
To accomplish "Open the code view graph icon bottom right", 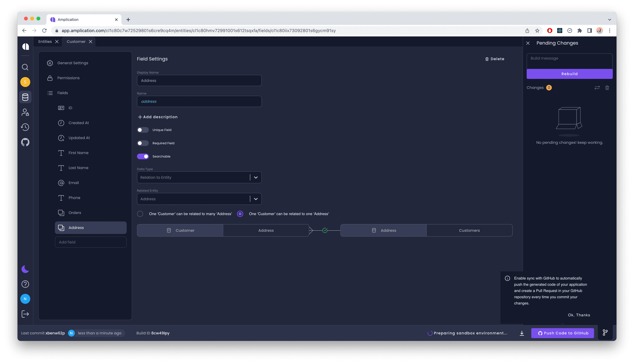I will (x=605, y=332).
